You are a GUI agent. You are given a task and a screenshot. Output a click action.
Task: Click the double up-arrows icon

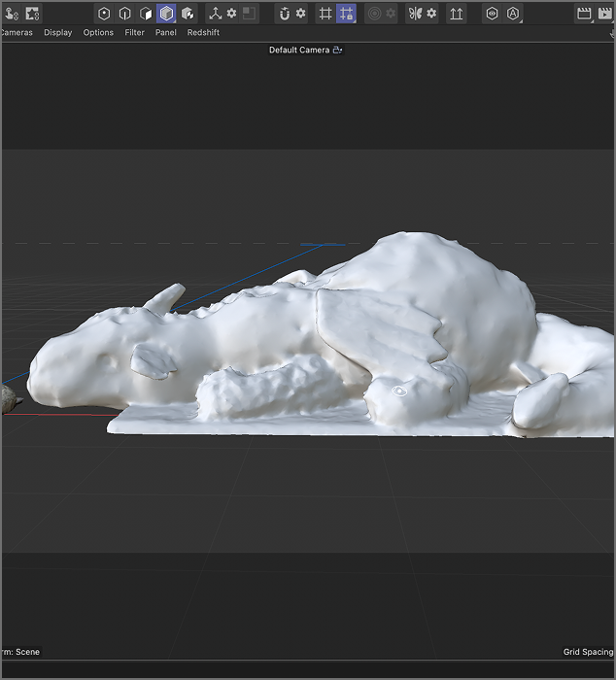pyautogui.click(x=456, y=14)
